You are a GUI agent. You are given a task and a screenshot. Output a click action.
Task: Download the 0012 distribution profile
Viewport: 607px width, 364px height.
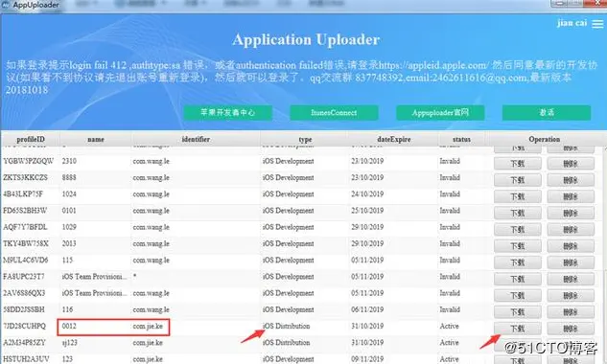518,329
